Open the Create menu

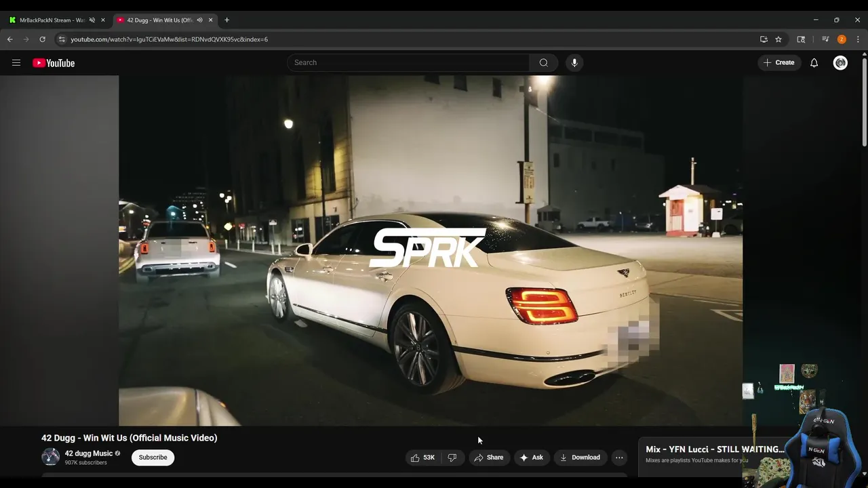[x=779, y=62]
